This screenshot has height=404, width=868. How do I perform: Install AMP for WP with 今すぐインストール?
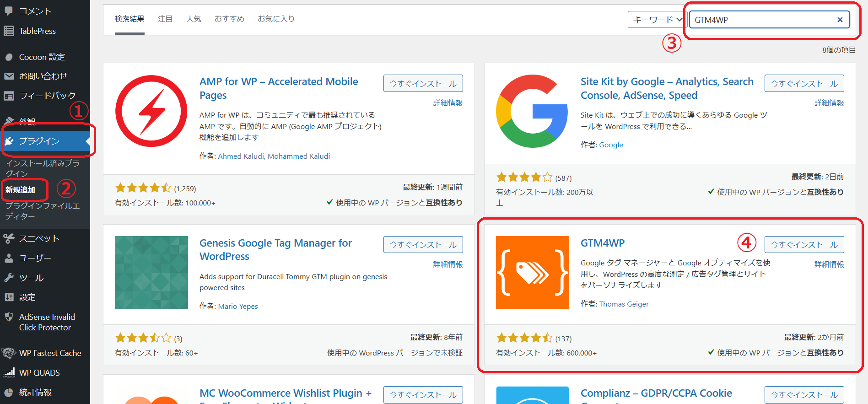coord(423,83)
